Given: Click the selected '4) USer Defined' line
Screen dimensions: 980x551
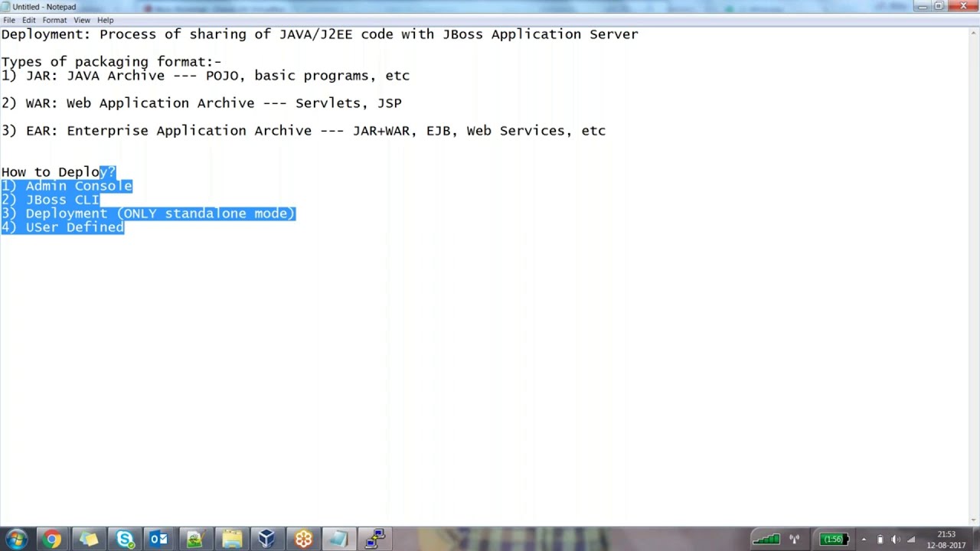Looking at the screenshot, I should (x=62, y=227).
